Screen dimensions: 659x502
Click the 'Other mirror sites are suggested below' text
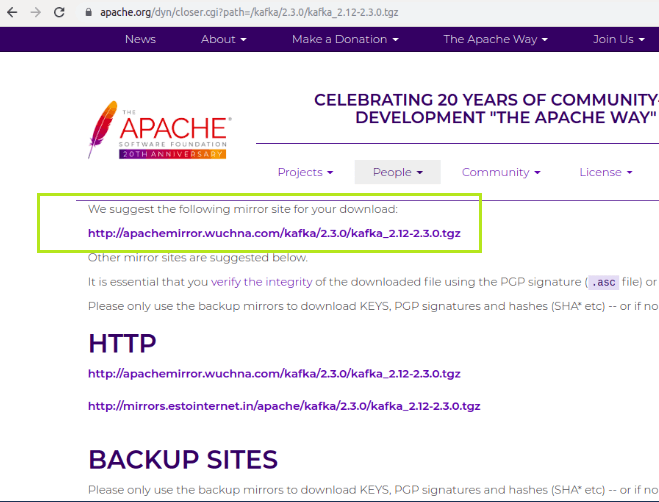198,257
